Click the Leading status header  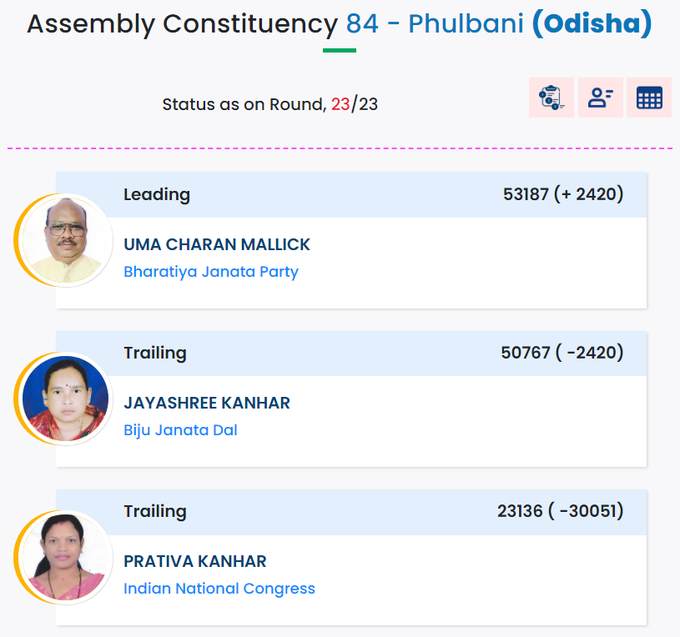tap(157, 195)
